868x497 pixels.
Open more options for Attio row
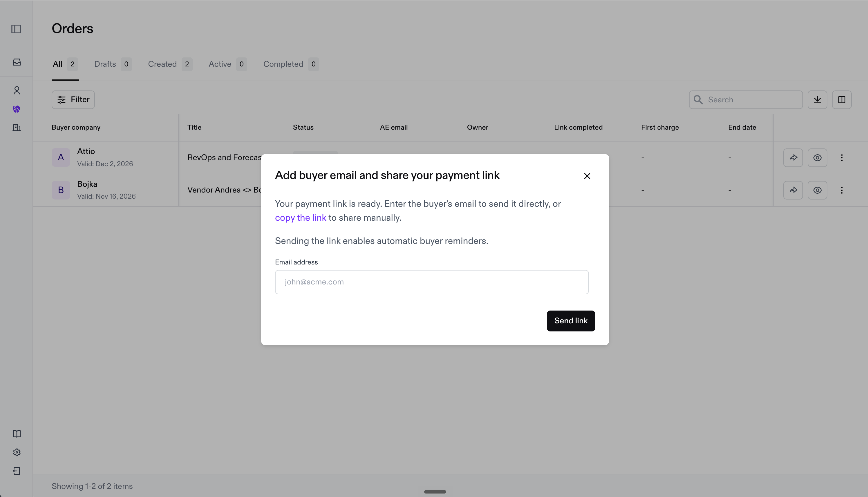(x=842, y=158)
